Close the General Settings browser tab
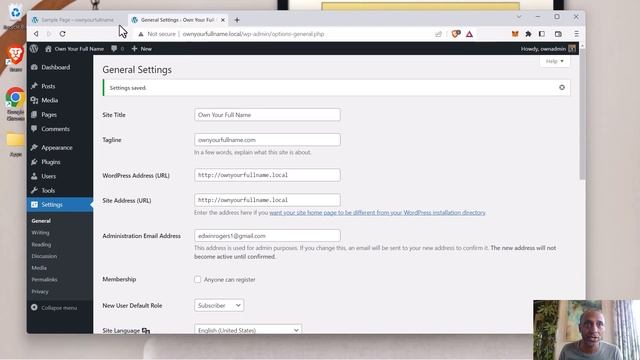Image resolution: width=640 pixels, height=360 pixels. 223,20
